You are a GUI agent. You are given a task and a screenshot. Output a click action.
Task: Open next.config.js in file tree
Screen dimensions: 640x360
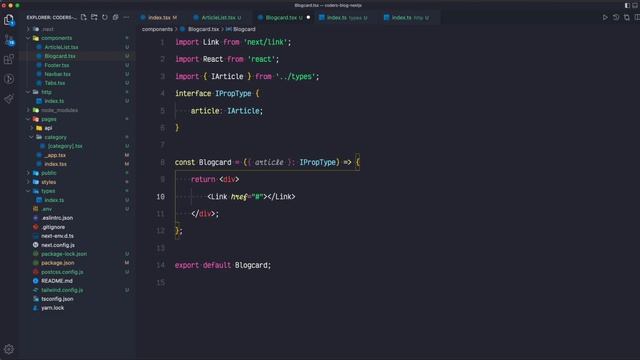pos(58,245)
